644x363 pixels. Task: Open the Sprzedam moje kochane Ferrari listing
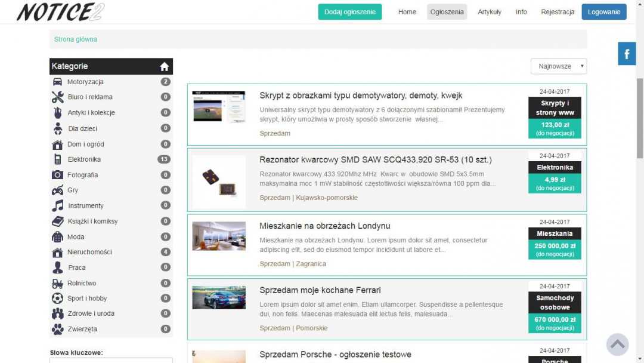[320, 290]
